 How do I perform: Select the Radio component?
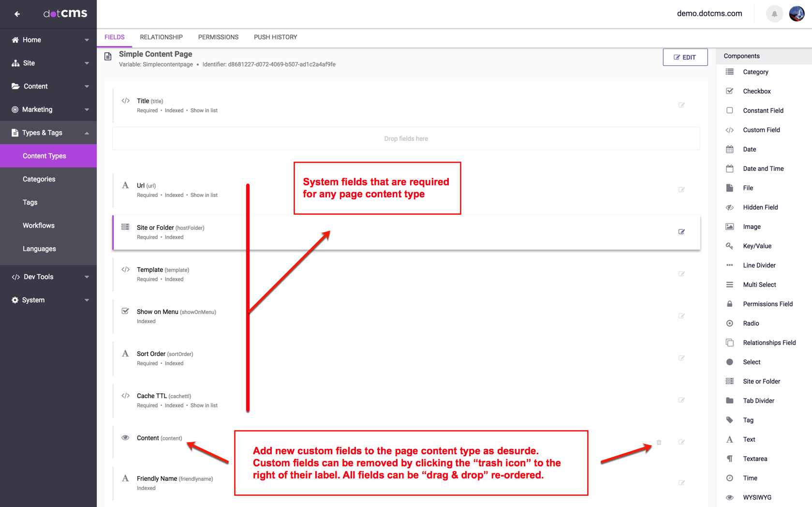pos(751,323)
